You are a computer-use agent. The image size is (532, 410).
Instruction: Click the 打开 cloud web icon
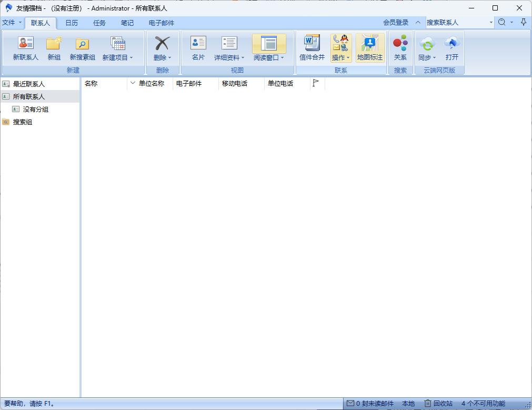click(452, 43)
